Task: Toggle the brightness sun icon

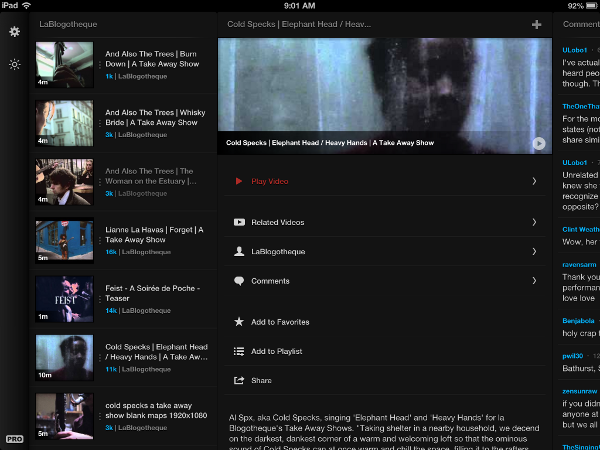Action: click(x=14, y=64)
